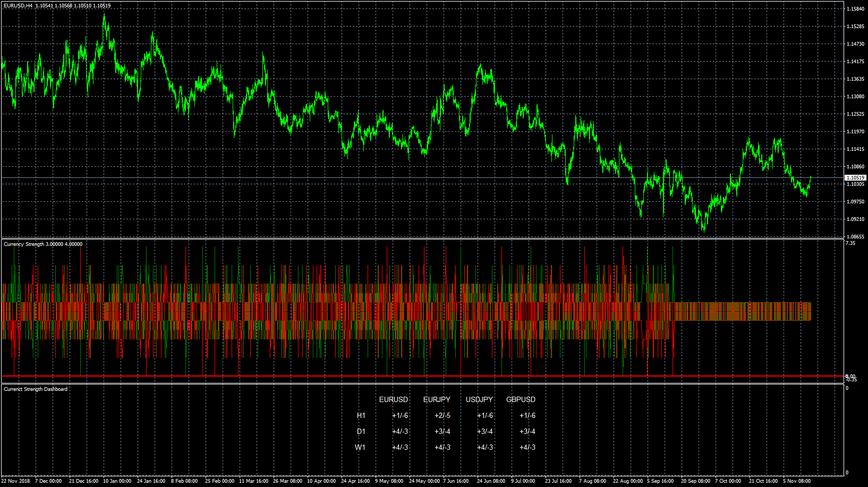
Task: Click the Currency Strength 3.00000 4.00000 label
Action: [43, 244]
